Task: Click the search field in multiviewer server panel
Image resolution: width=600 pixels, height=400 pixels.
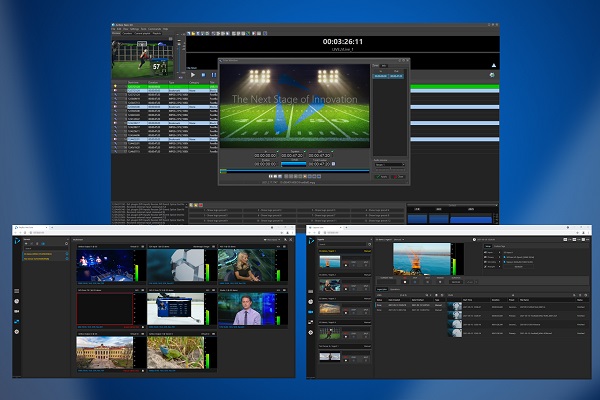Action: [x=46, y=248]
